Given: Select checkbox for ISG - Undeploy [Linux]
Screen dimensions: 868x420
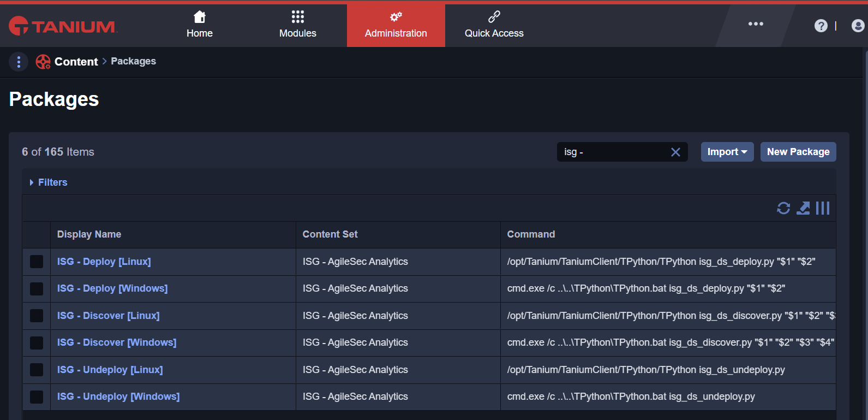Looking at the screenshot, I should 37,370.
